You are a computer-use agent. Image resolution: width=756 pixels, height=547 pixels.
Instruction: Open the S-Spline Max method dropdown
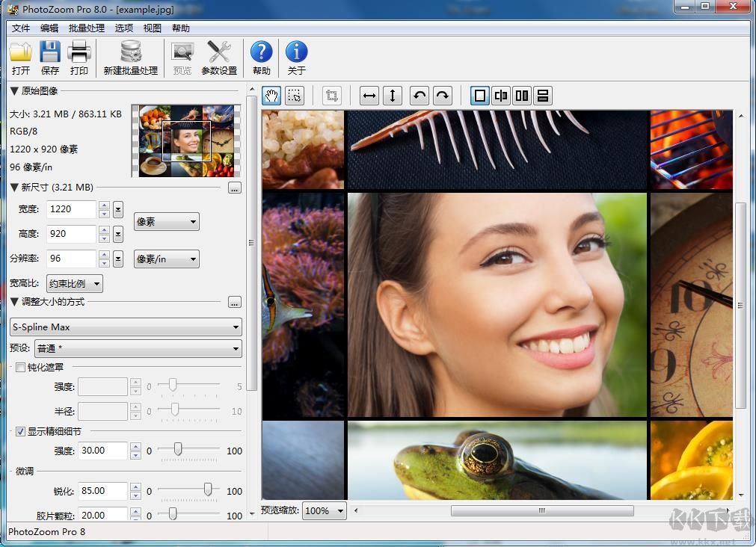126,327
